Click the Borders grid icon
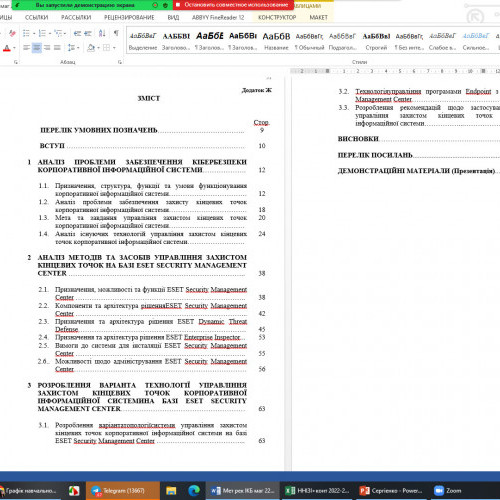Image resolution: width=500 pixels, height=500 pixels. pos(106,48)
